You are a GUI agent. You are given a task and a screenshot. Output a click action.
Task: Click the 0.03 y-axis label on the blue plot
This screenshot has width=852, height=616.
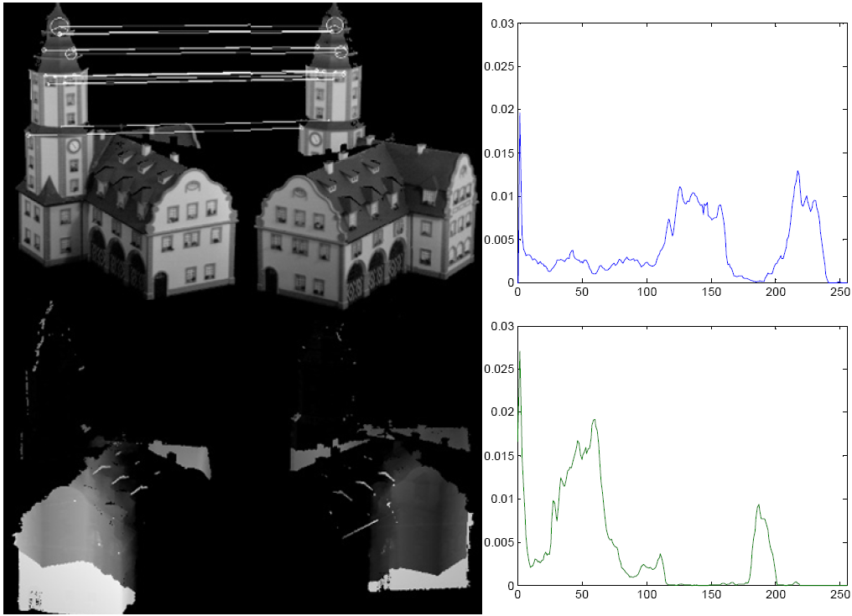tap(502, 23)
